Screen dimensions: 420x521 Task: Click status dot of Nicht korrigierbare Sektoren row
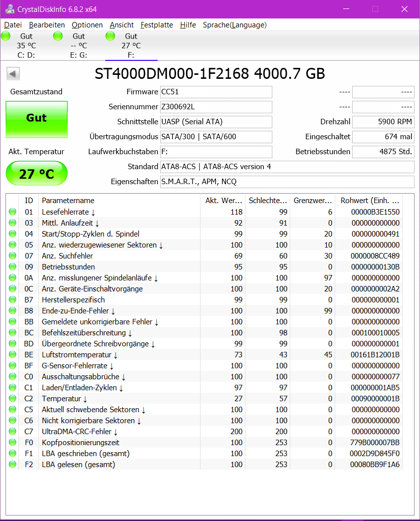click(12, 420)
